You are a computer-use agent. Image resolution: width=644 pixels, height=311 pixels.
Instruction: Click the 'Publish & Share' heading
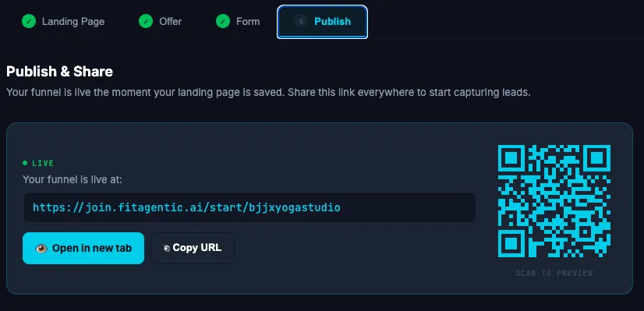[59, 72]
